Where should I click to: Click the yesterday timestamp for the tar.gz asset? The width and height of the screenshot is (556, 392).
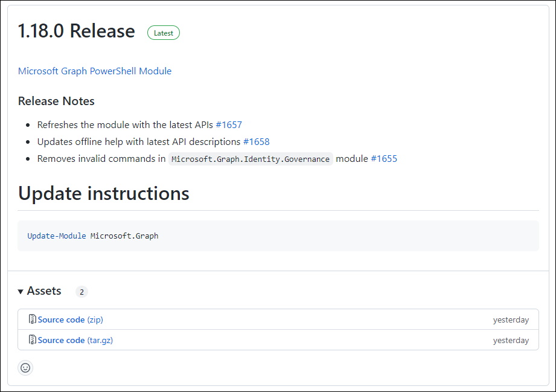(x=511, y=340)
